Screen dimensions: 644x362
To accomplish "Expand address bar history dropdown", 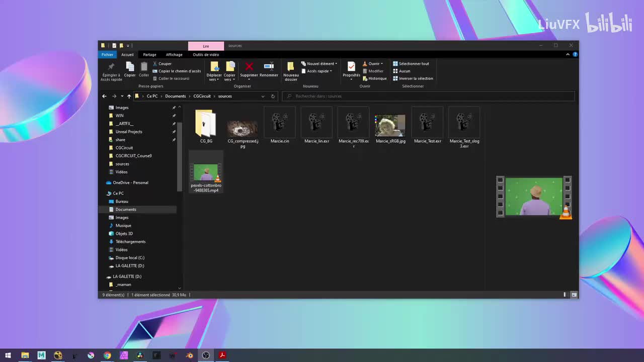I will (x=263, y=96).
